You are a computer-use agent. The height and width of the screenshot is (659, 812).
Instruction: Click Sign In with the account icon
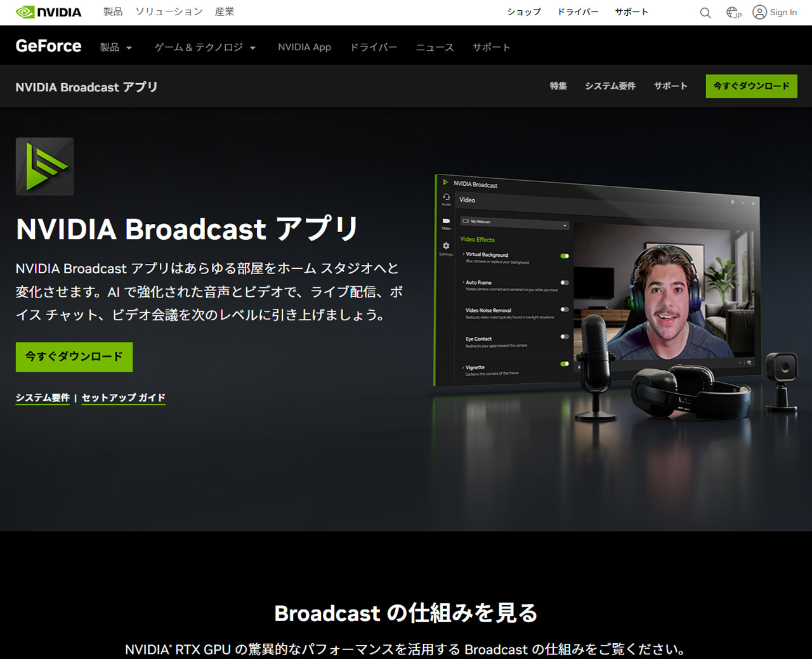click(x=774, y=12)
